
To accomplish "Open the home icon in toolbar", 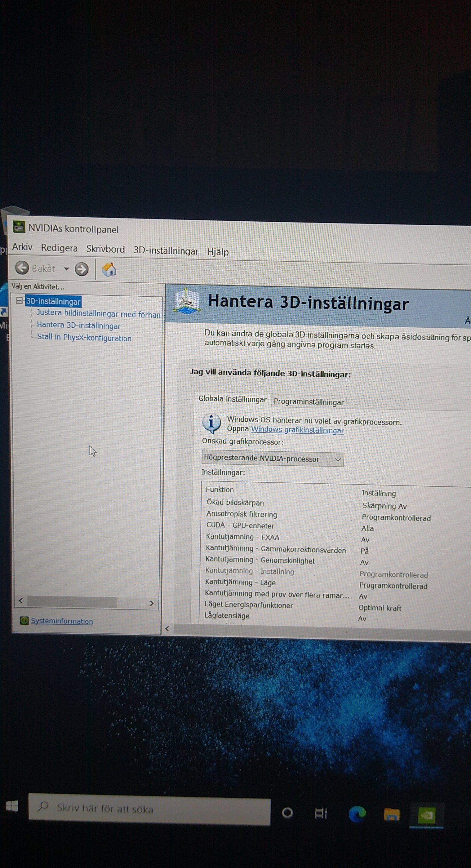I will click(x=109, y=269).
